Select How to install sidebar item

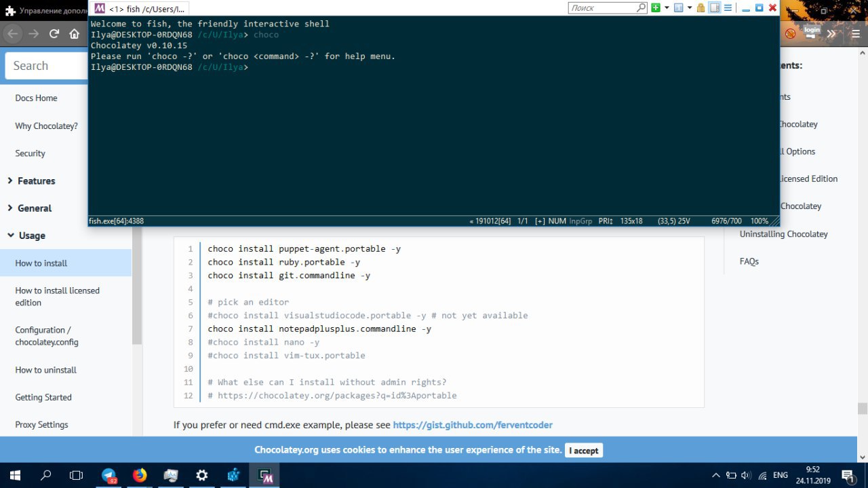point(66,263)
